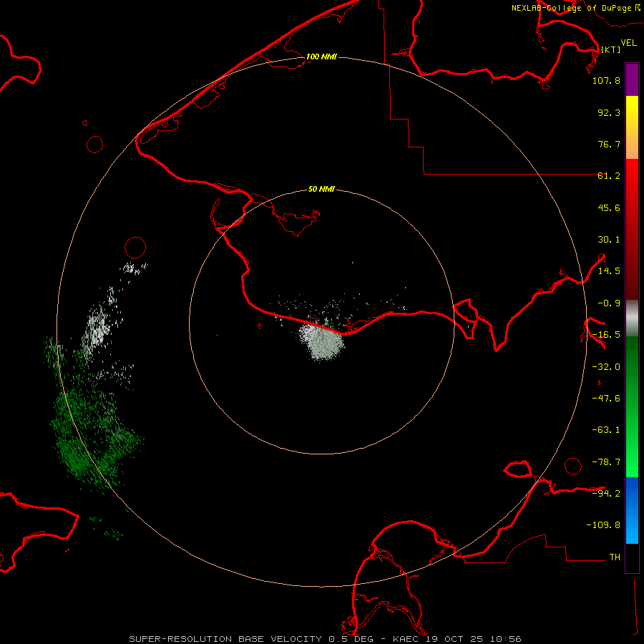The image size is (644, 644).
Task: Click the -16.5 scale value
Action: pos(606,335)
